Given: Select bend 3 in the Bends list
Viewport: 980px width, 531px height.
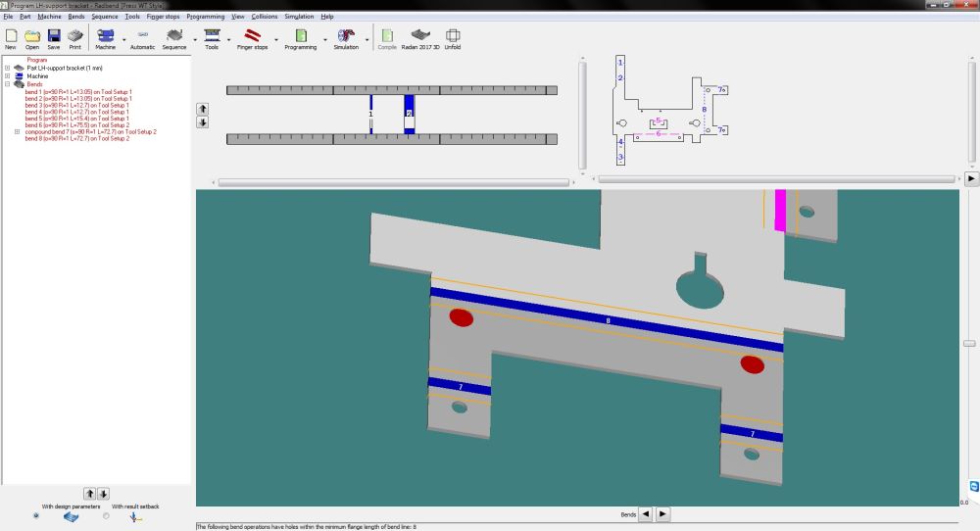Looking at the screenshot, I should (76, 105).
